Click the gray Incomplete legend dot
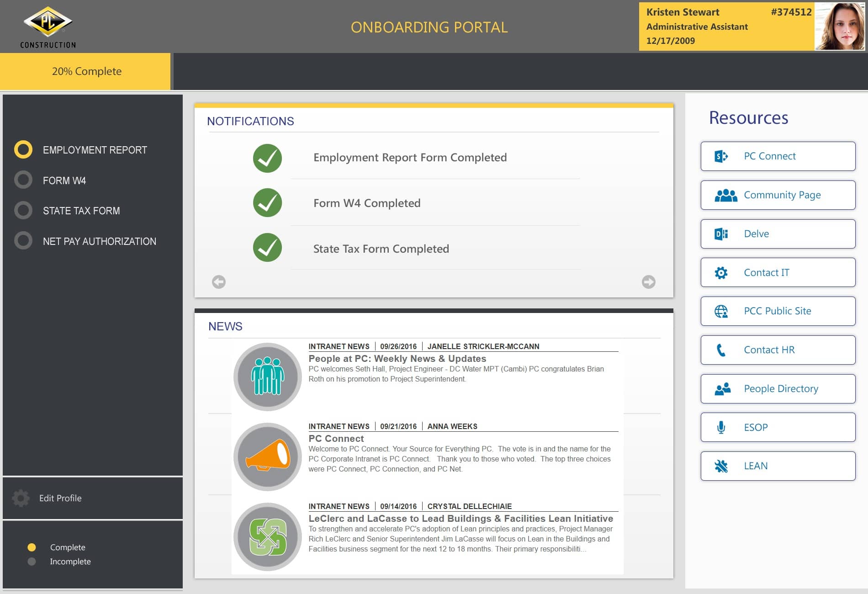 [32, 561]
